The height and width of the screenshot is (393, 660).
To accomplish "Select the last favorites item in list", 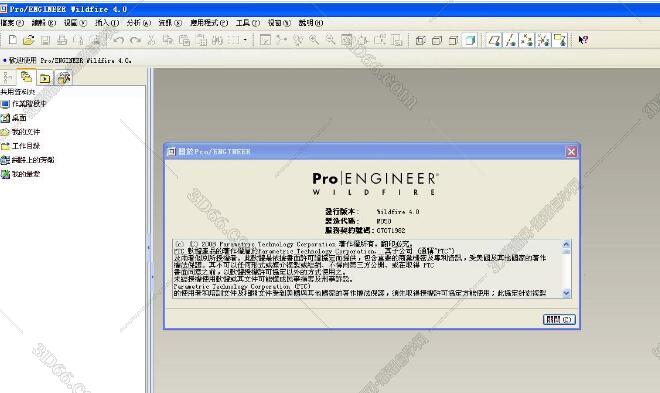I will point(21,174).
